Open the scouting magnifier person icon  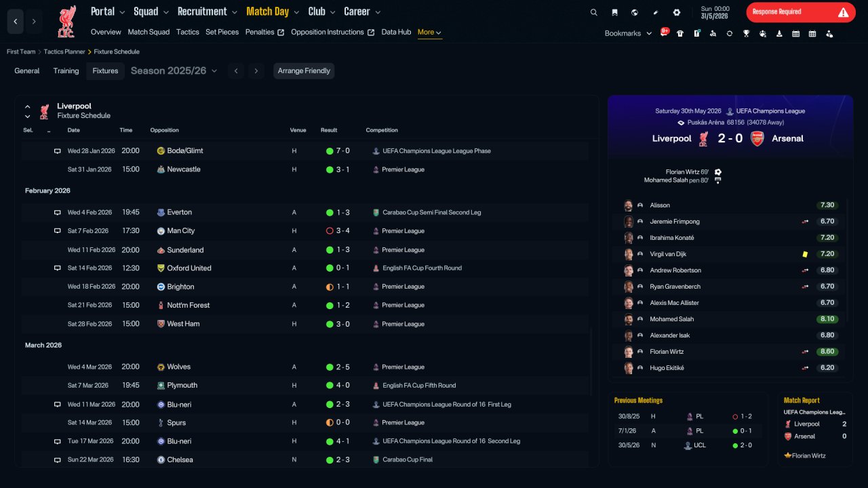click(713, 33)
